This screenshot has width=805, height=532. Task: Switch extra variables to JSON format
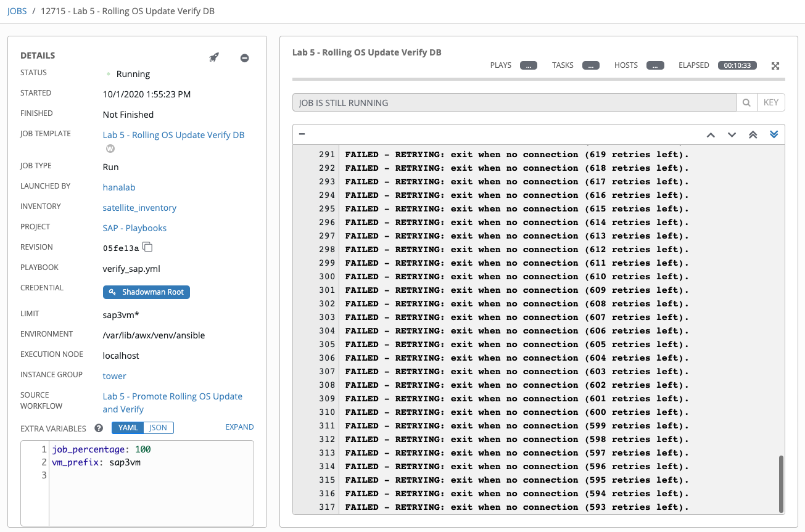click(159, 427)
